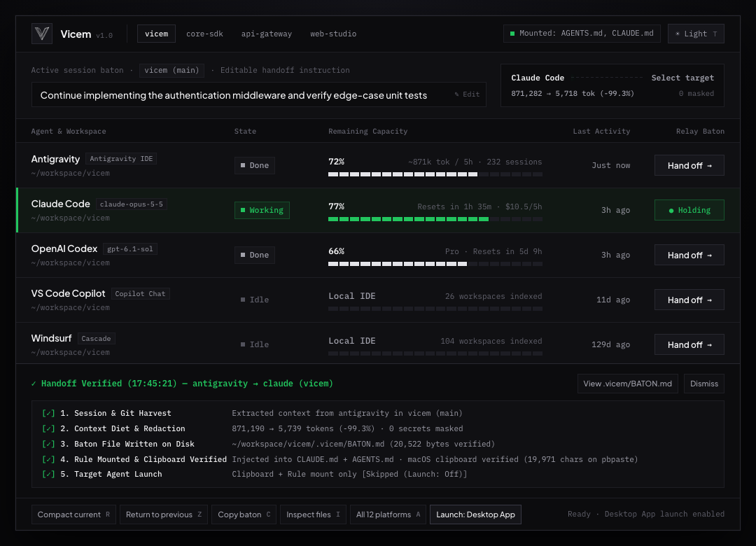Click the Cascade tag next to Windsurf
This screenshot has width=756, height=546.
96,339
